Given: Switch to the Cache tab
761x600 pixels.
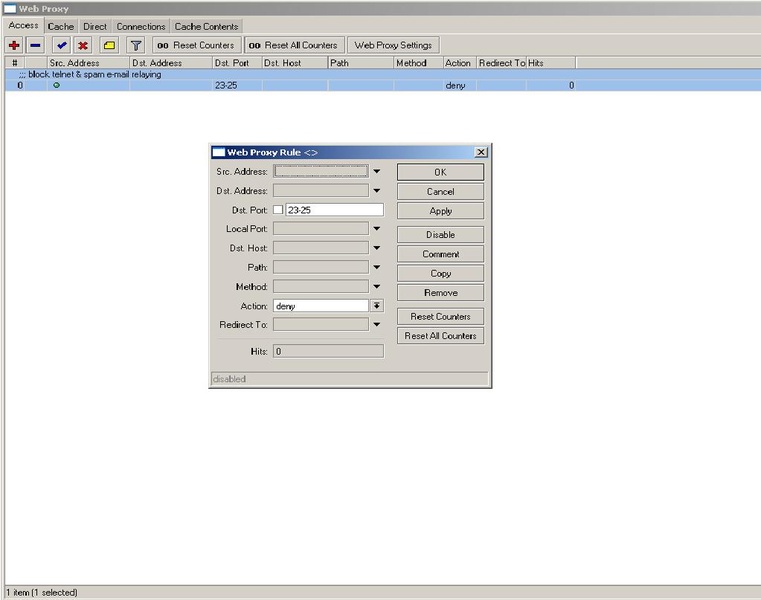Looking at the screenshot, I should [61, 27].
